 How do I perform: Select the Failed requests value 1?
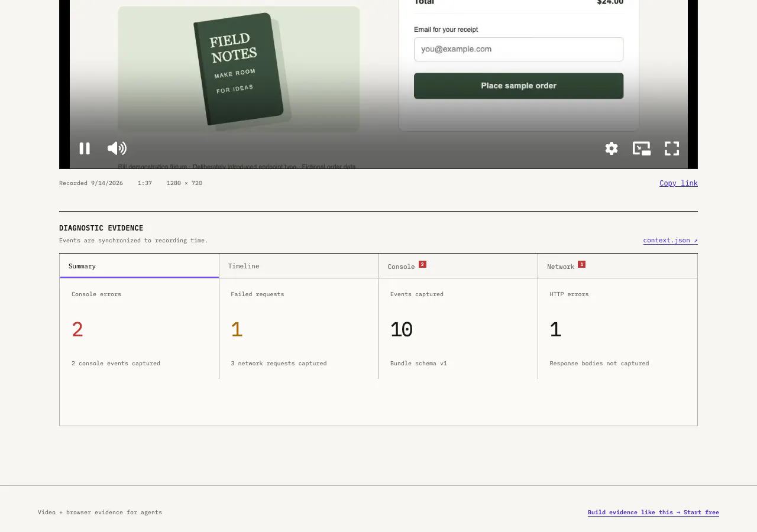coord(237,330)
